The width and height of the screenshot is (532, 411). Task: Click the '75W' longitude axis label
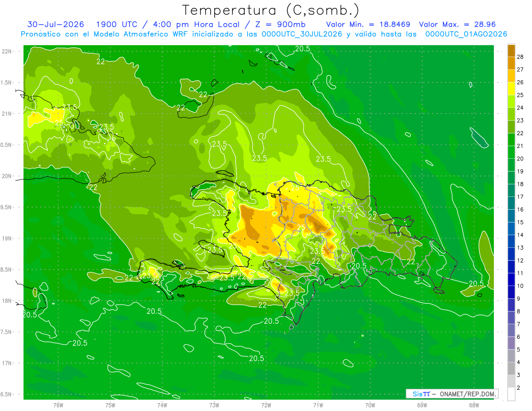pyautogui.click(x=110, y=405)
